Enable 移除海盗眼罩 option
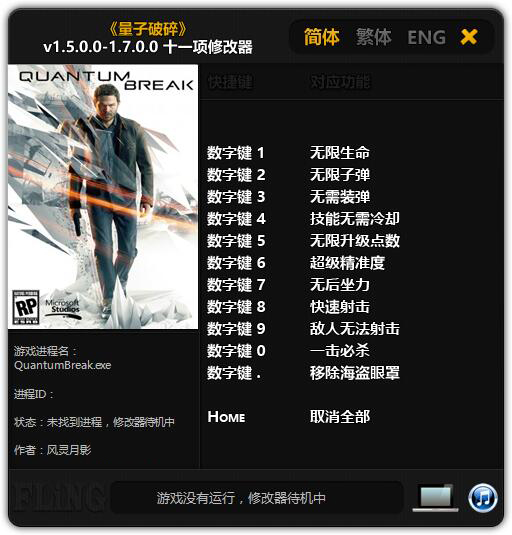512x535 pixels. [355, 373]
